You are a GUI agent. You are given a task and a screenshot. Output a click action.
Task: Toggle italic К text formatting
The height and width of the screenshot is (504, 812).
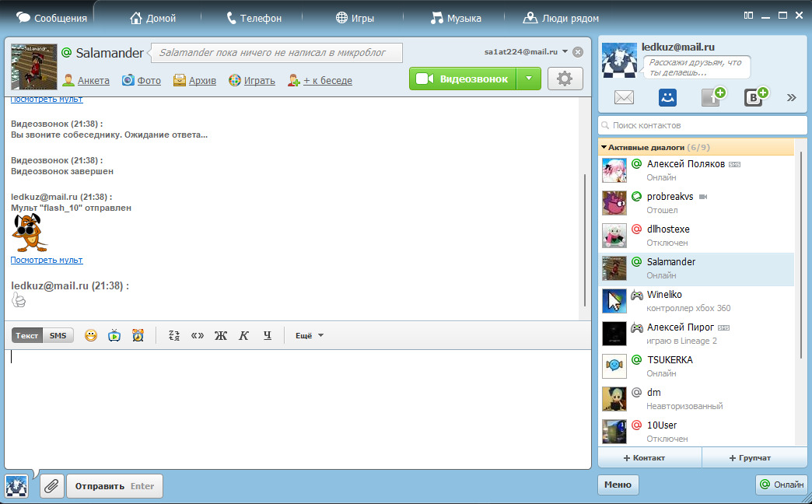click(x=243, y=336)
